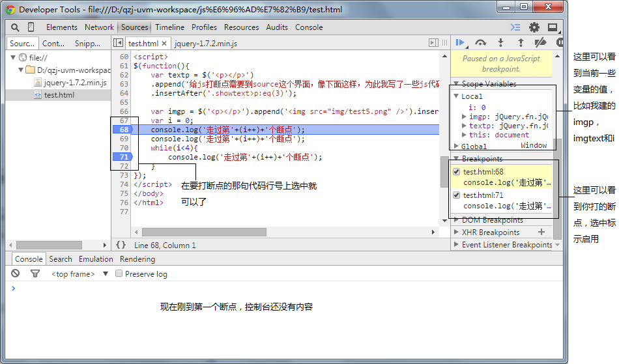Open jquery-1.7.2.min.js editor tab

coord(206,44)
